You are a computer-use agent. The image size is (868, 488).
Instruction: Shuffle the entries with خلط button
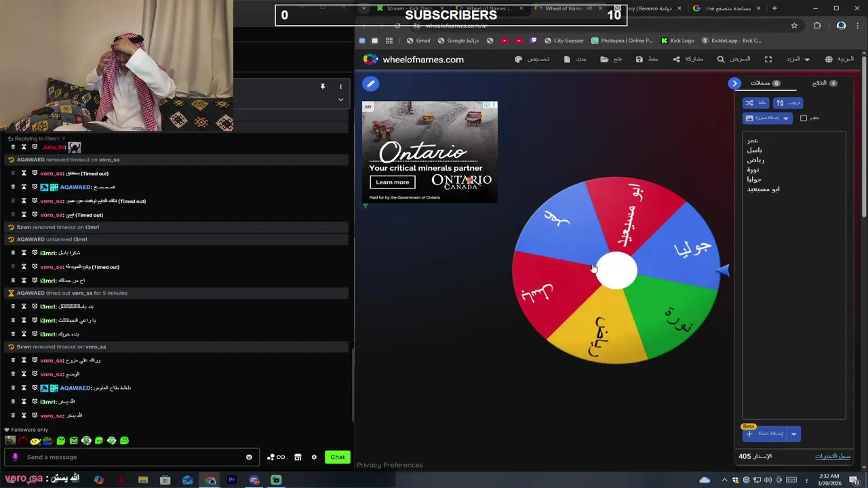(755, 103)
